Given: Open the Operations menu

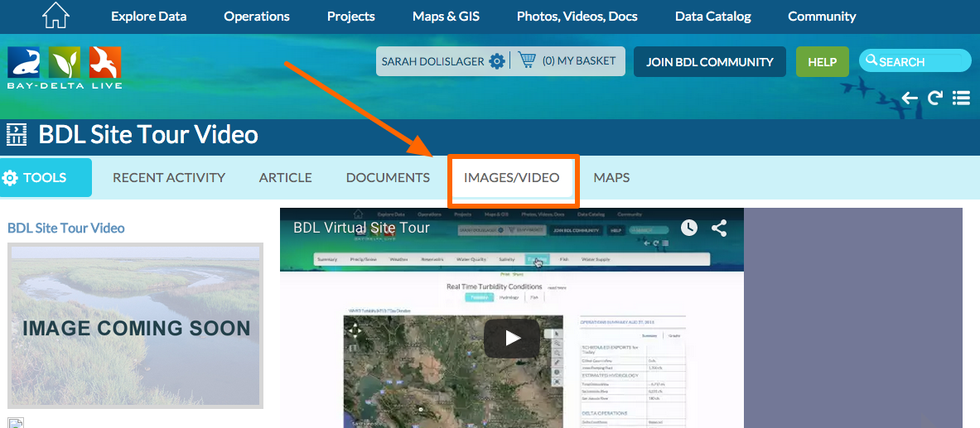Looking at the screenshot, I should click(257, 17).
